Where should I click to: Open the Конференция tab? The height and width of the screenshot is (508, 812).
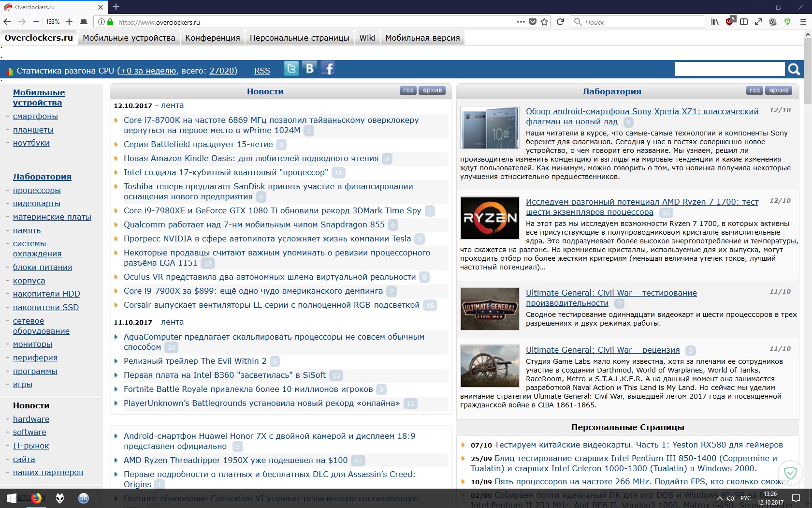pos(213,38)
